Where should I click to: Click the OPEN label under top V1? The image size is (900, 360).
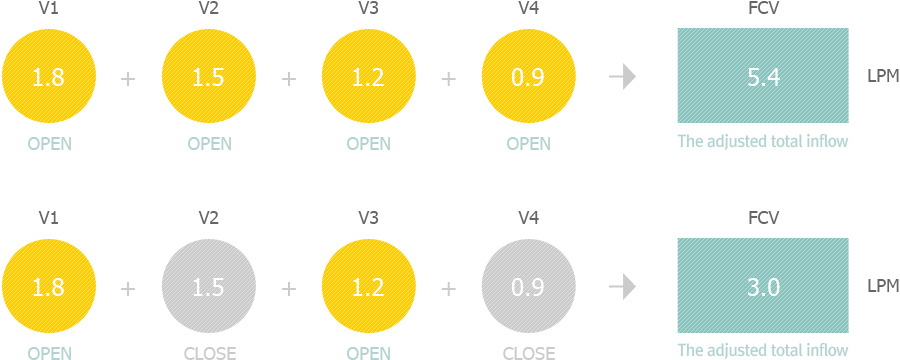[49, 143]
